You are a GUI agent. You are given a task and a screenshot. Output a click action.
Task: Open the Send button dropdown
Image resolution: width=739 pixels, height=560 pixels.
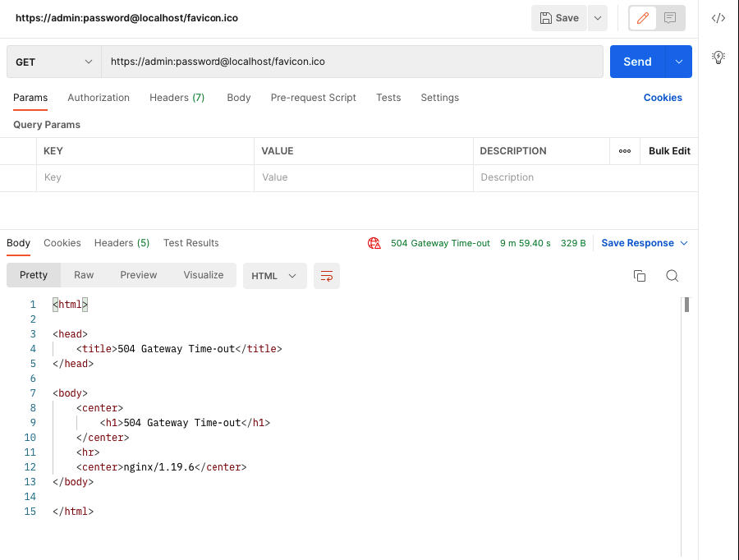tap(681, 61)
